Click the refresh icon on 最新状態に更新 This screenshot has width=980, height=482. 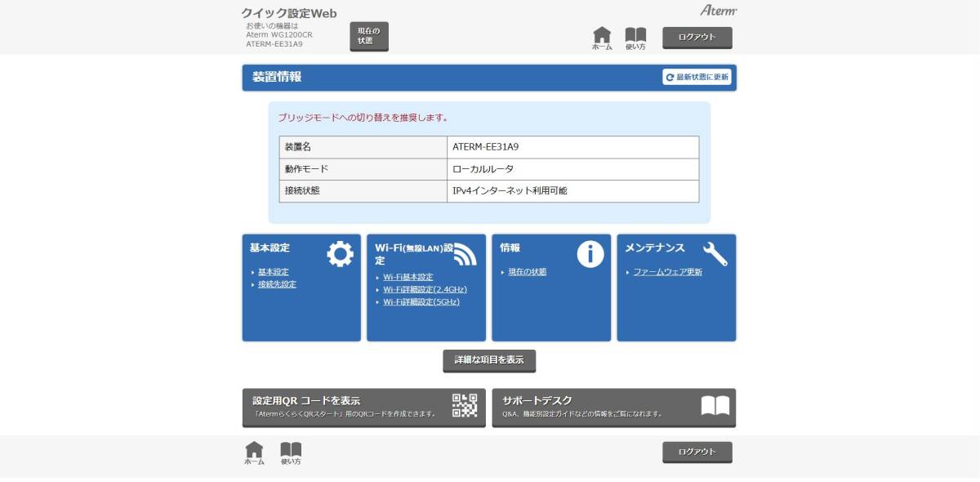pyautogui.click(x=670, y=78)
